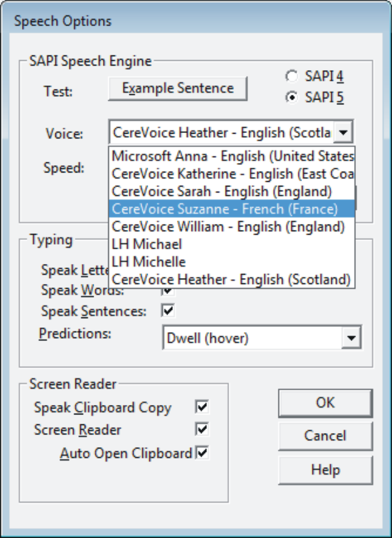
Task: Toggle the Speak Clipboard Copy checkbox
Action: [x=202, y=407]
